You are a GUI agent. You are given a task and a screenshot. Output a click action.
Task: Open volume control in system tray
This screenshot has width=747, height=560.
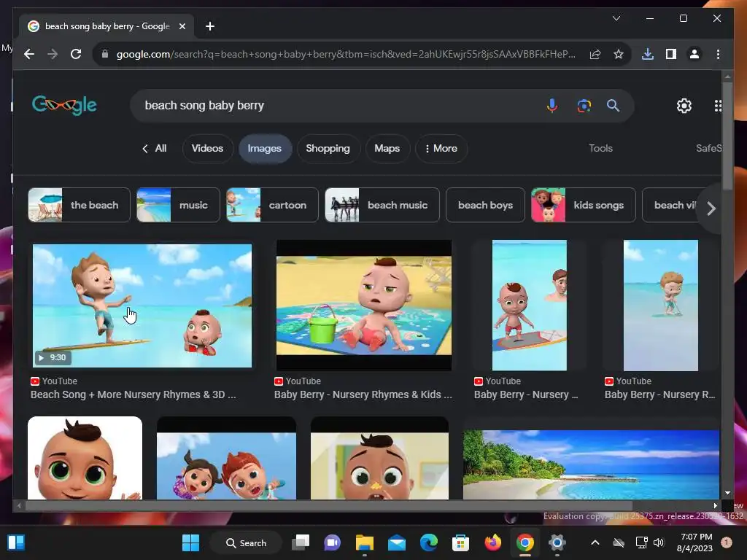coord(659,542)
